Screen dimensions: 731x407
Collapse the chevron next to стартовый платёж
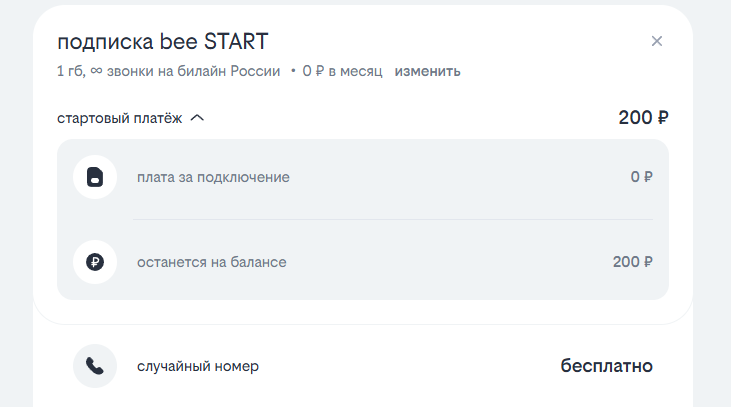point(197,118)
